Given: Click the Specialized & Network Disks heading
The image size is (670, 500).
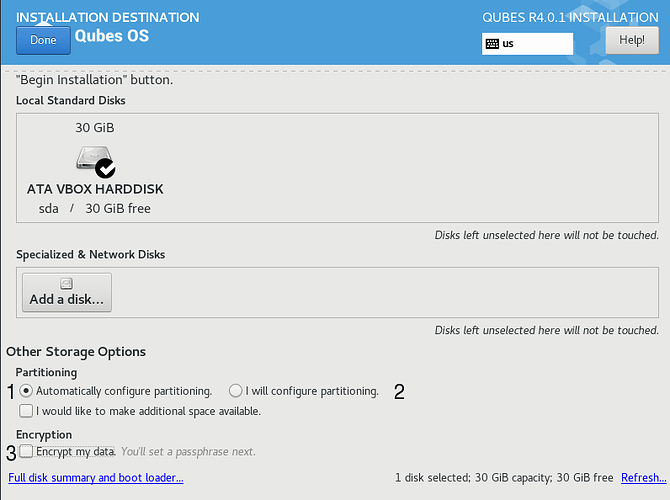Looking at the screenshot, I should click(91, 254).
